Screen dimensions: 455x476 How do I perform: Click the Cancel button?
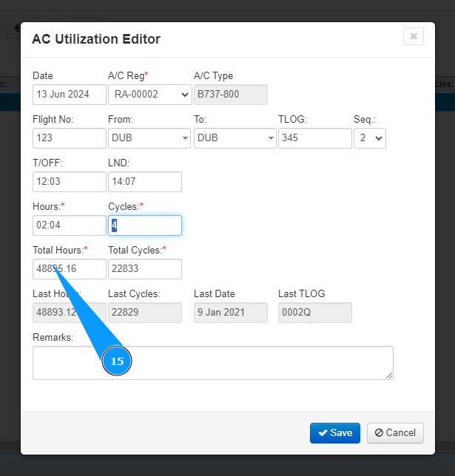(395, 433)
